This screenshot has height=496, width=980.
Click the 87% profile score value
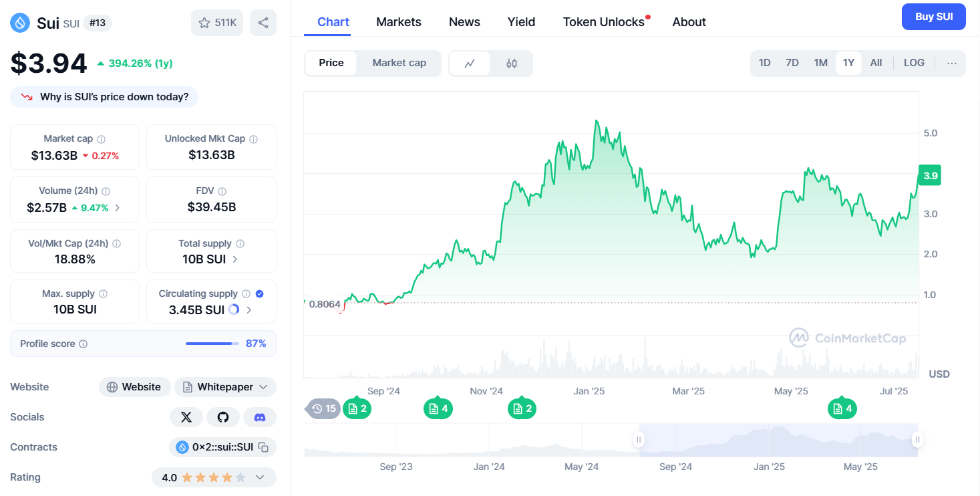pos(256,344)
